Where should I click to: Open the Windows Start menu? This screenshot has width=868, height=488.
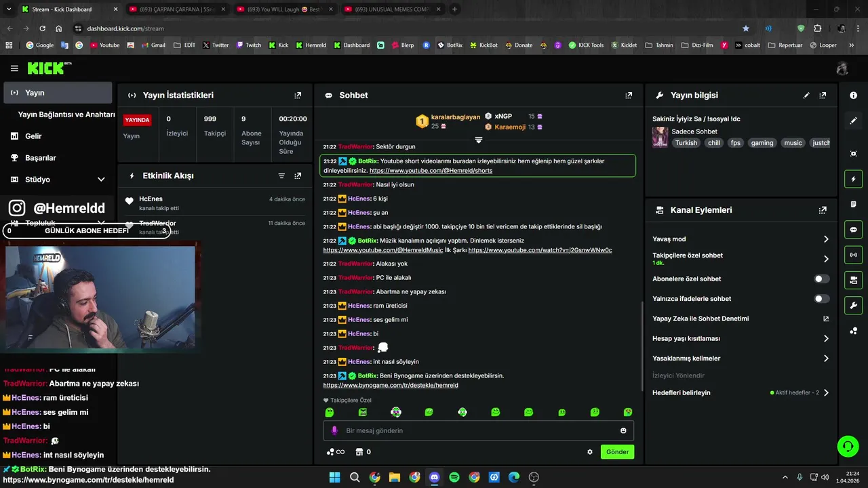pos(334,477)
